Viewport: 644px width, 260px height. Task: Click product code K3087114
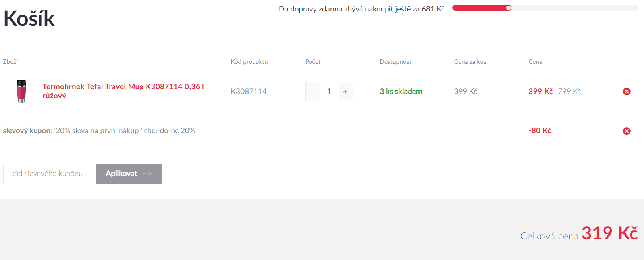(x=249, y=92)
